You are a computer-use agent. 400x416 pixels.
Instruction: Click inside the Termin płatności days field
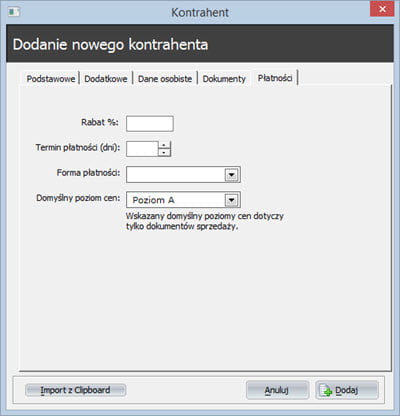tap(142, 149)
